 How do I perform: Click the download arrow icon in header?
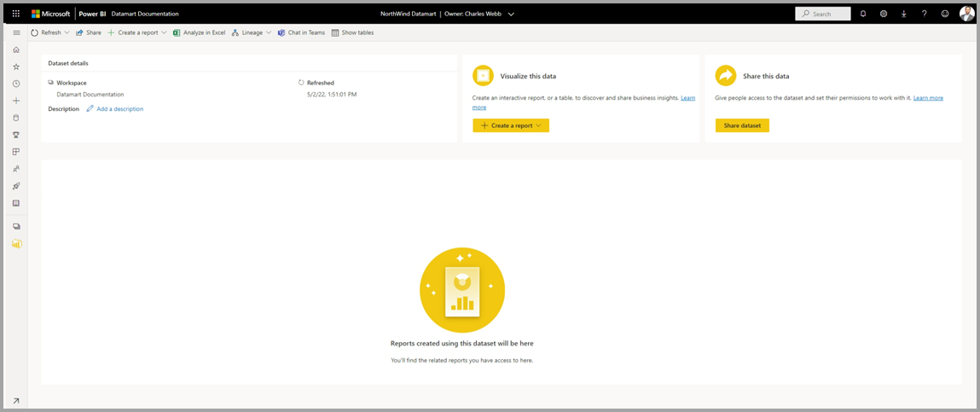[x=904, y=13]
